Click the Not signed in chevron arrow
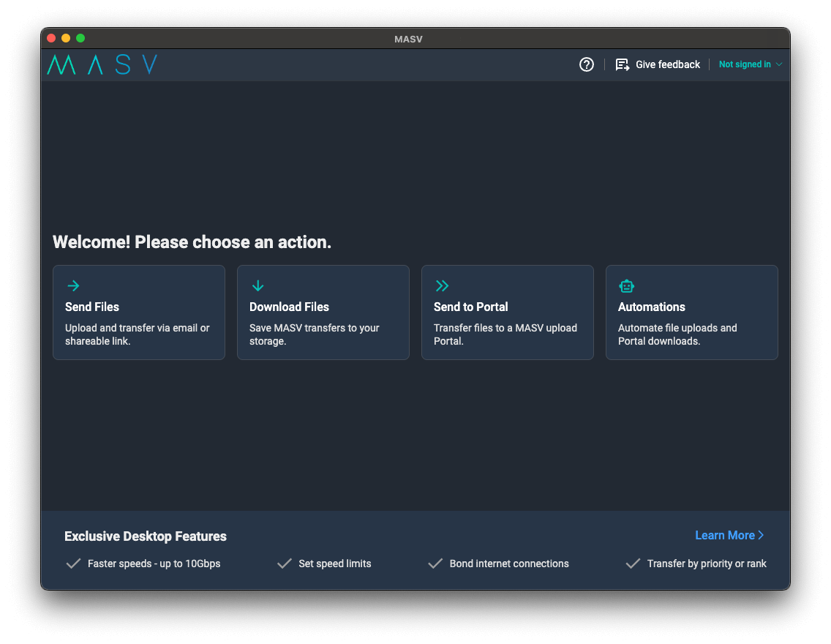Viewport: 831px width, 644px height. 778,64
